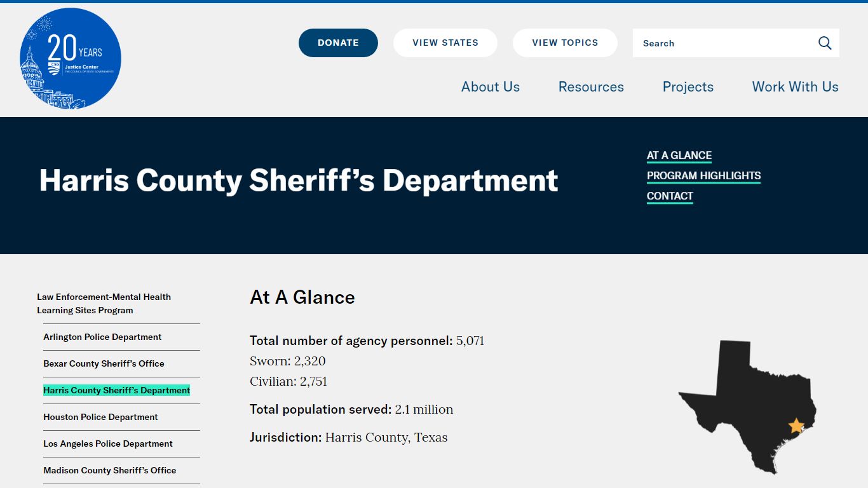Click the Jurisdiction: Harris County, Texas text
This screenshot has width=868, height=488.
349,437
